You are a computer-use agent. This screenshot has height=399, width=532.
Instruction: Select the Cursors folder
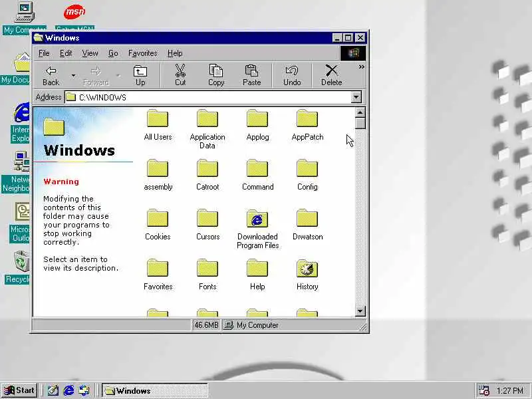[207, 225]
